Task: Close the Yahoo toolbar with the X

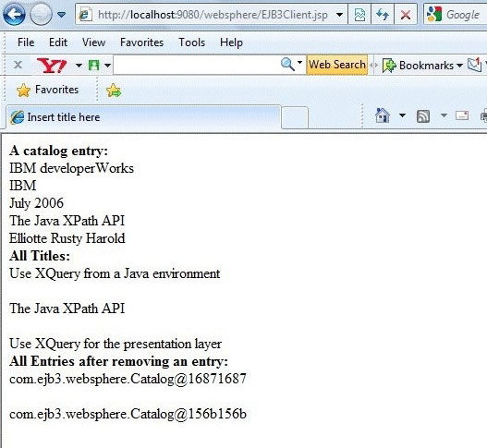Action: 18,65
